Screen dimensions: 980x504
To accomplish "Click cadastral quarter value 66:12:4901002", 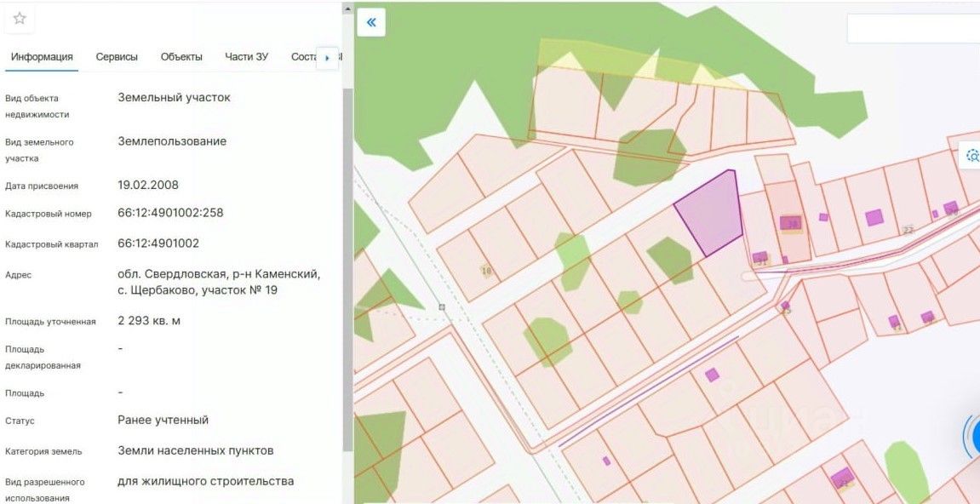I will pyautogui.click(x=158, y=243).
